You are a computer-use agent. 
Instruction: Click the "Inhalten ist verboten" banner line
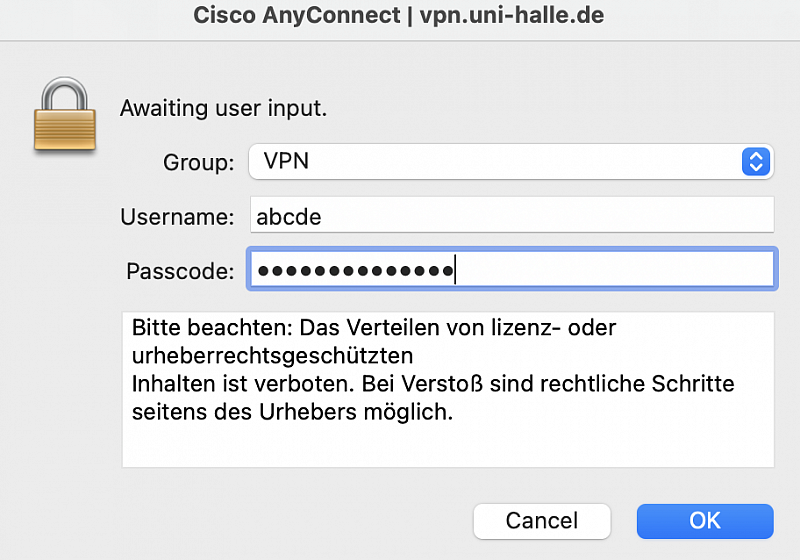pyautogui.click(x=433, y=384)
